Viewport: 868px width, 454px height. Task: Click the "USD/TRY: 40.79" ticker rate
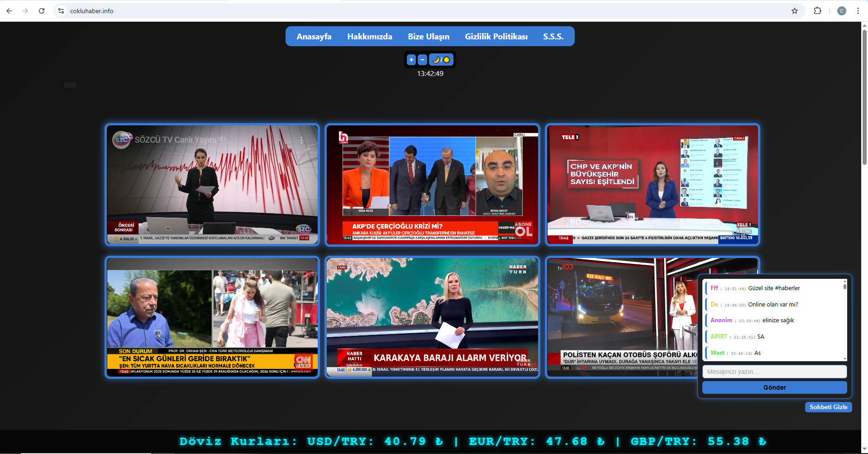tap(375, 441)
